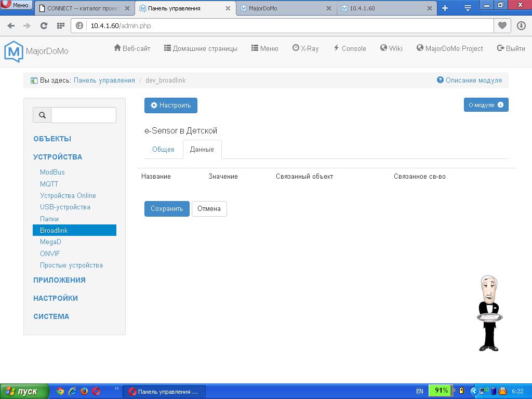Click the Сохранить button

[167, 209]
